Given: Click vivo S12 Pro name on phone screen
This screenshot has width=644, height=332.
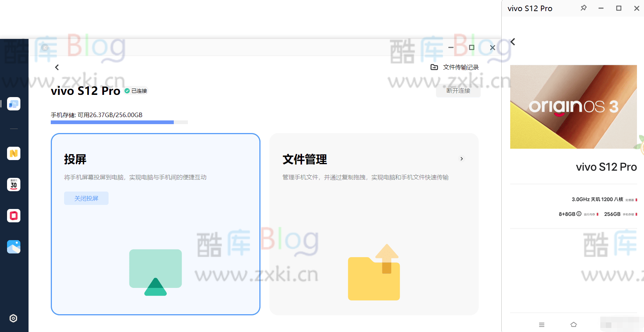Looking at the screenshot, I should pos(606,167).
